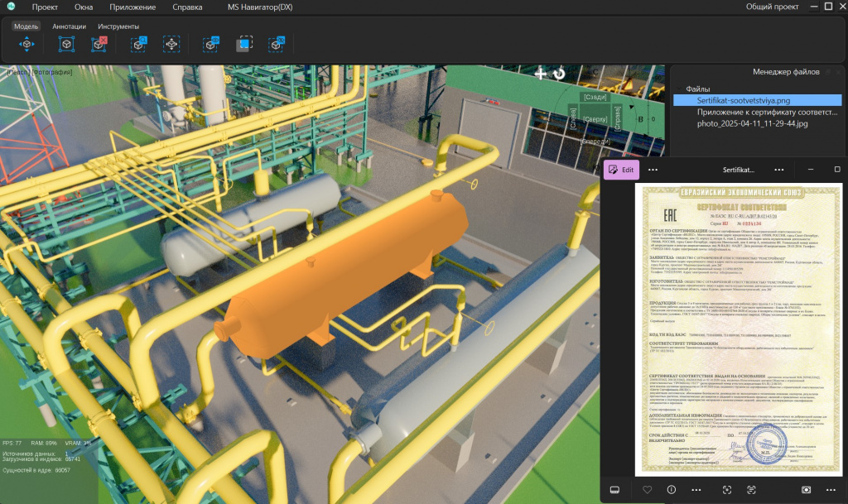848x504 pixels.
Task: Click the visual search focus-frame icon
Action: click(727, 490)
